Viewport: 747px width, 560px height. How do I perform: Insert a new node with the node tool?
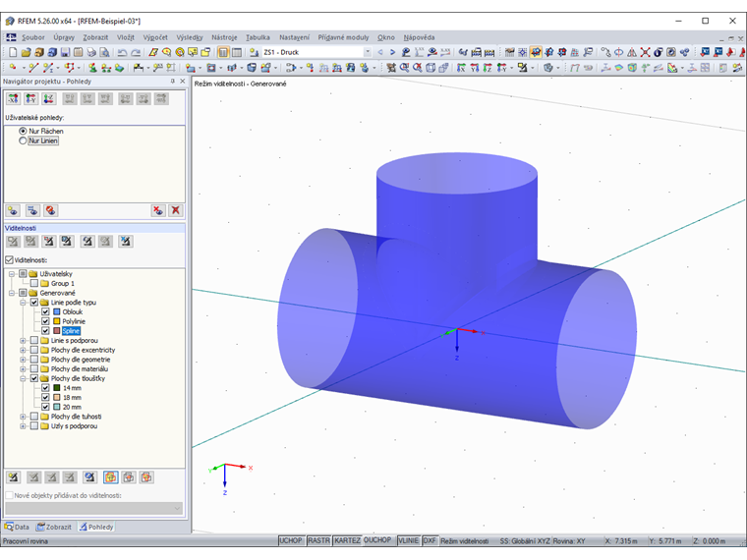[x=13, y=68]
